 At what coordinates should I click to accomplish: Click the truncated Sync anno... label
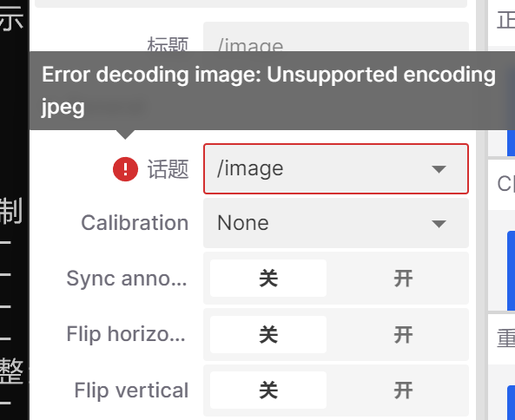click(x=127, y=279)
